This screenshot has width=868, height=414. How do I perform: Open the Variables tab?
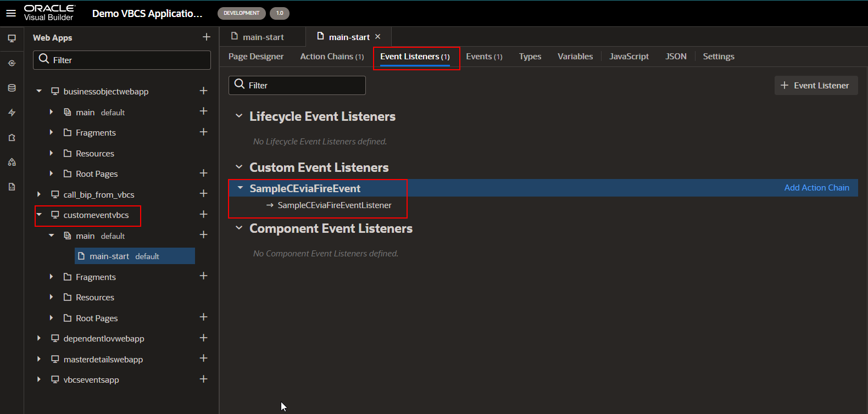coord(575,57)
